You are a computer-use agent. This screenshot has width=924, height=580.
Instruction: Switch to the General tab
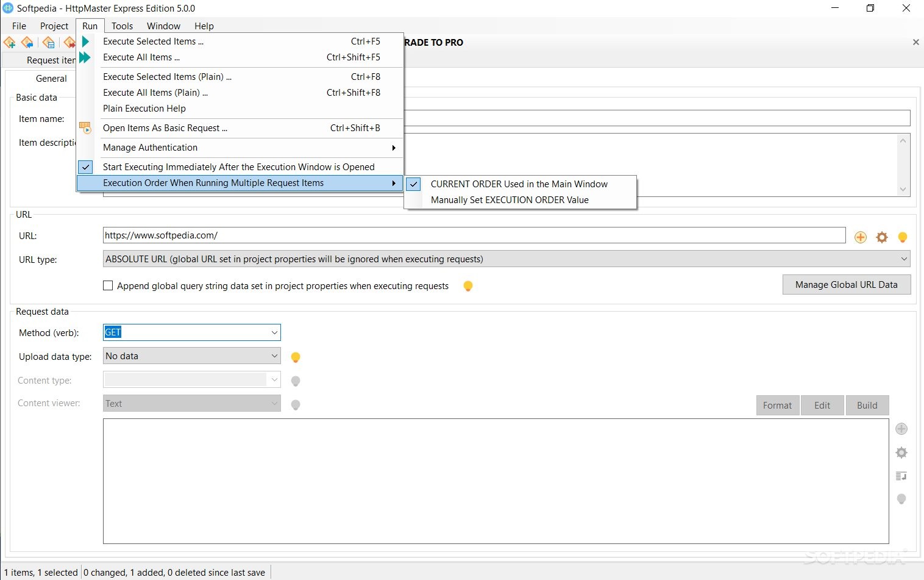(51, 79)
